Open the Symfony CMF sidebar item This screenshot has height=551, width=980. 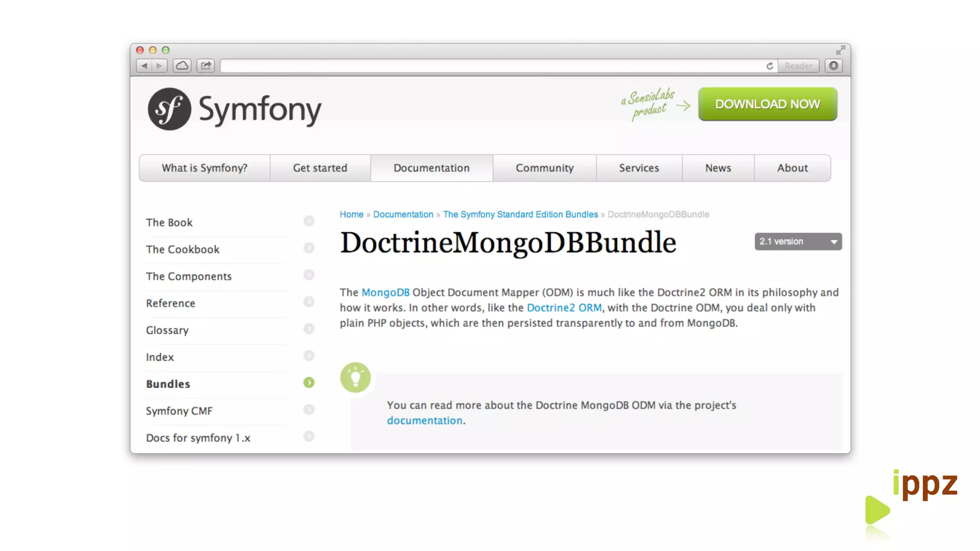(x=179, y=411)
